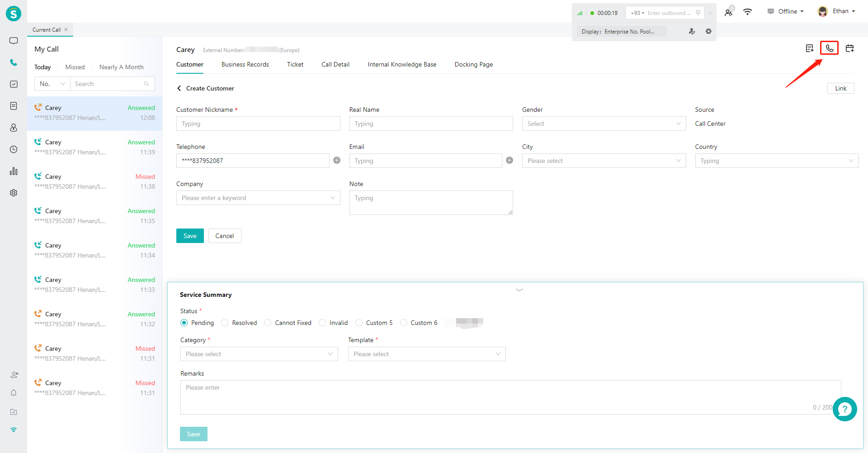Close the Current Call tab
The width and height of the screenshot is (868, 453).
[x=66, y=29]
